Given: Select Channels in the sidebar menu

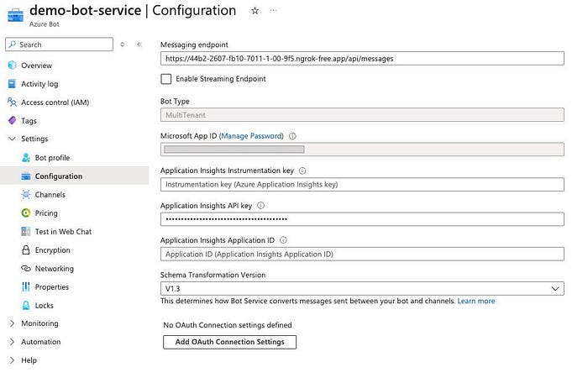Looking at the screenshot, I should 50,195.
